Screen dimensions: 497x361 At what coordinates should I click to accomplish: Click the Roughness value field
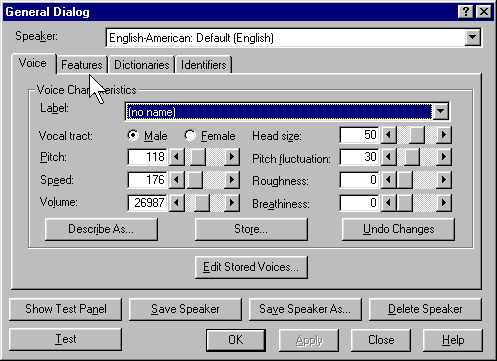(359, 180)
